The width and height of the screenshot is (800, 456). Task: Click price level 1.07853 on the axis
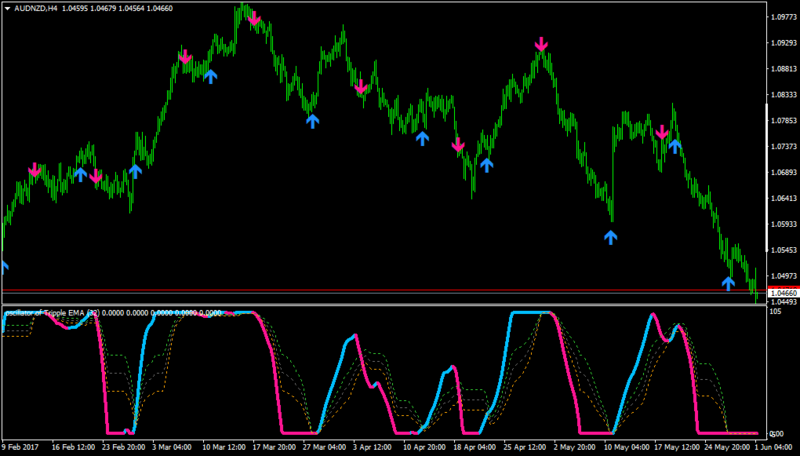point(784,121)
